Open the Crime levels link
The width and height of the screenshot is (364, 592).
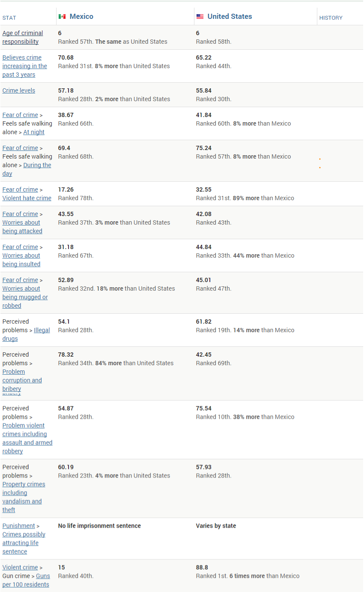click(19, 90)
